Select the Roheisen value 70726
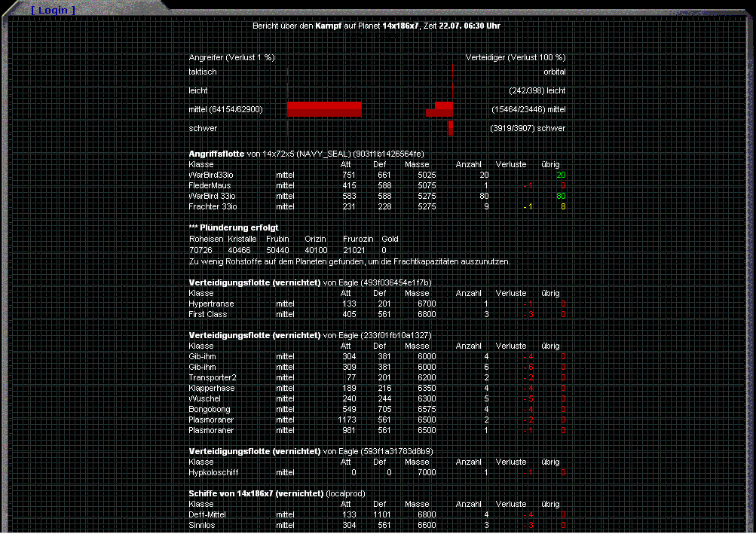The image size is (756, 534). [200, 250]
